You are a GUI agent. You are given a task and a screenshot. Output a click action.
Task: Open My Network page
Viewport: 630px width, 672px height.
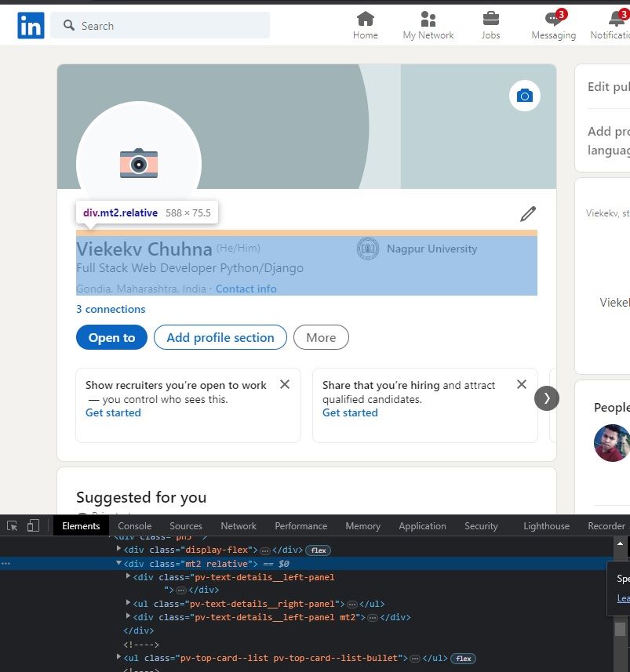[x=428, y=25]
